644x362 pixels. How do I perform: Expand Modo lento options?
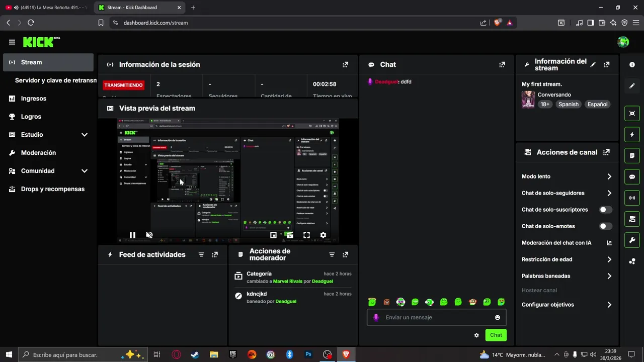609,176
